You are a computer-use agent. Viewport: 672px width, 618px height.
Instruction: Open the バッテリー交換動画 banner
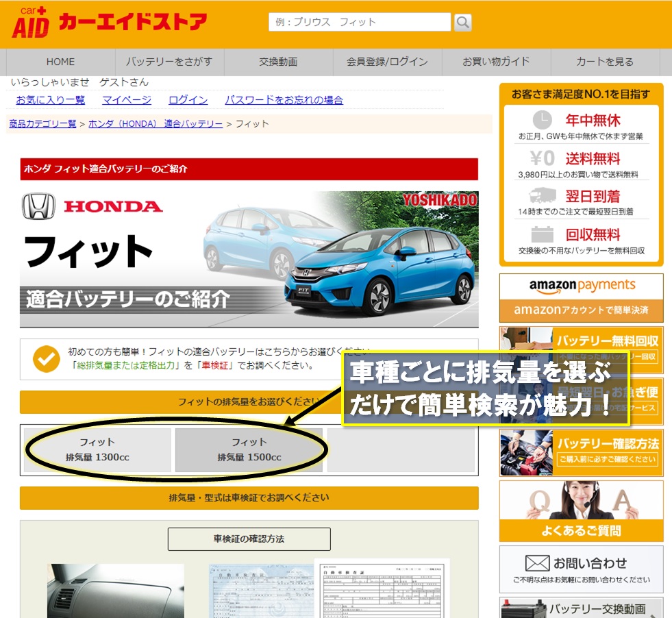pos(581,607)
